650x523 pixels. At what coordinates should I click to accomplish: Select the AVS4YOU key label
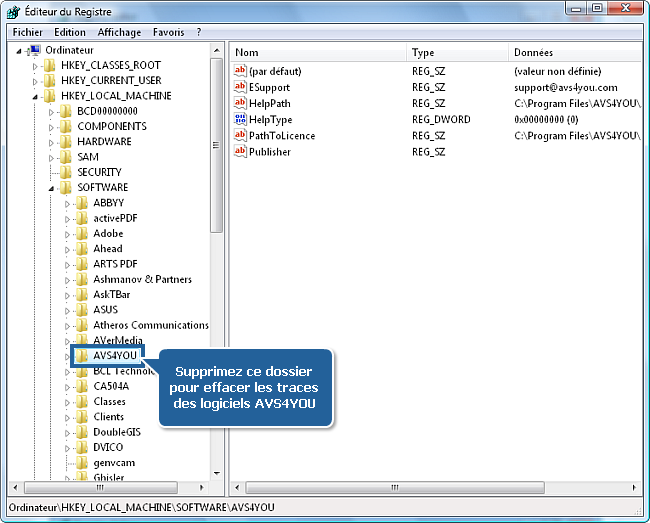click(115, 356)
